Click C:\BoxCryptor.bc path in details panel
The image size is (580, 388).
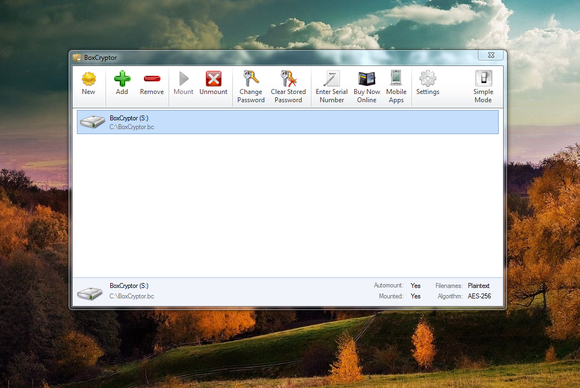point(132,296)
